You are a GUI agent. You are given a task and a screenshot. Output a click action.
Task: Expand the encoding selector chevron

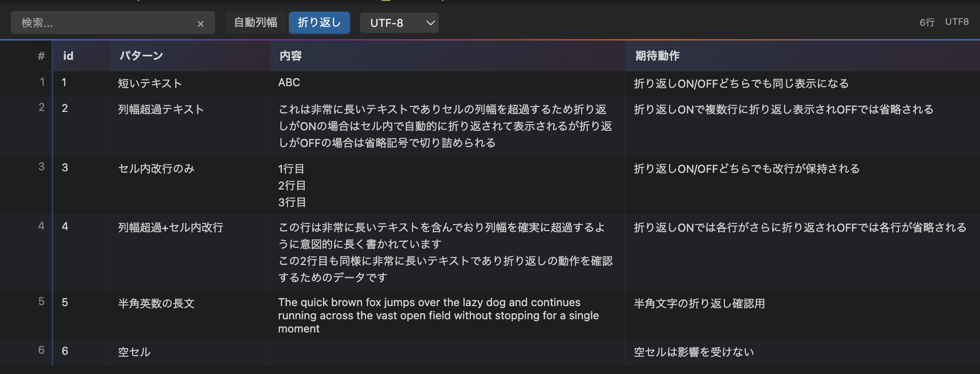430,23
